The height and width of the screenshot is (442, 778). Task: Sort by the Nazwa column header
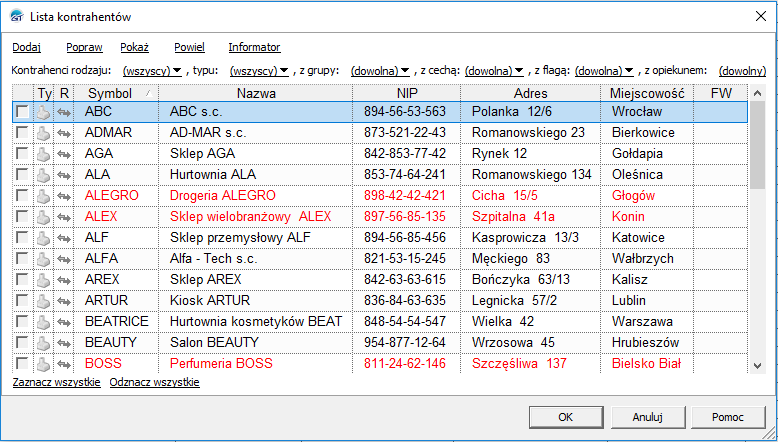(256, 93)
